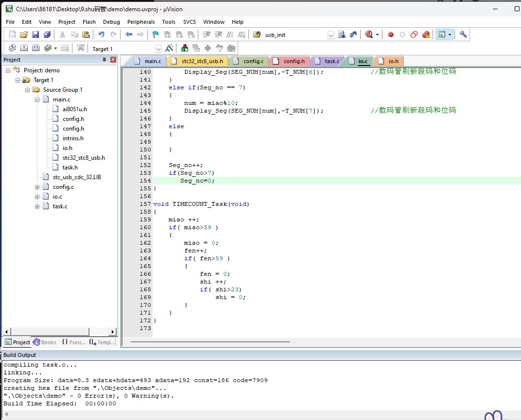521x420 pixels.
Task: Unindent the selected lines
Action: 218,34
